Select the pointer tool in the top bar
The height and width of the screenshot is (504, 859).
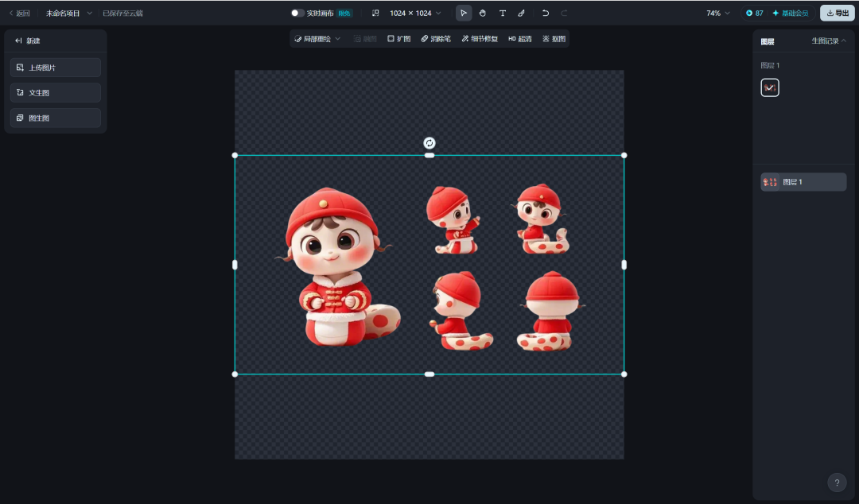tap(464, 13)
